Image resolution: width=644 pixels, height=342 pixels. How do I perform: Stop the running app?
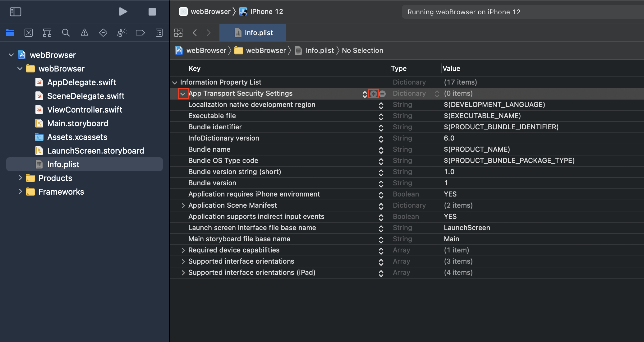point(152,12)
